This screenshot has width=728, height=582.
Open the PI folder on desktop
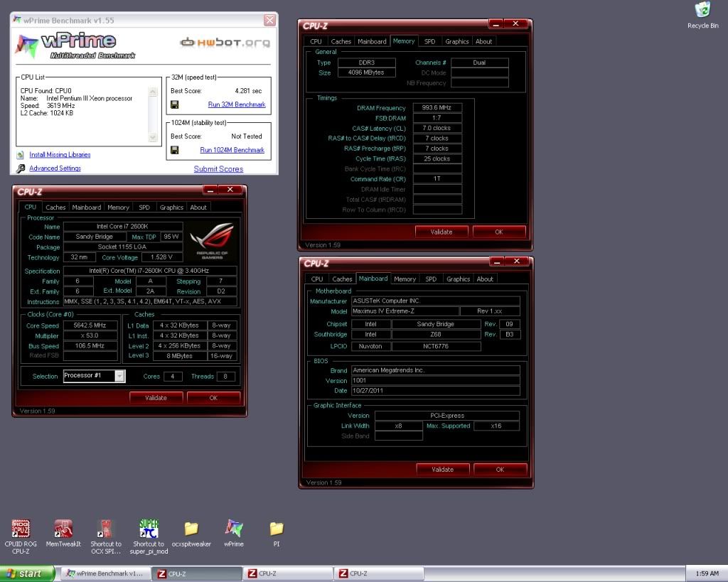277,529
